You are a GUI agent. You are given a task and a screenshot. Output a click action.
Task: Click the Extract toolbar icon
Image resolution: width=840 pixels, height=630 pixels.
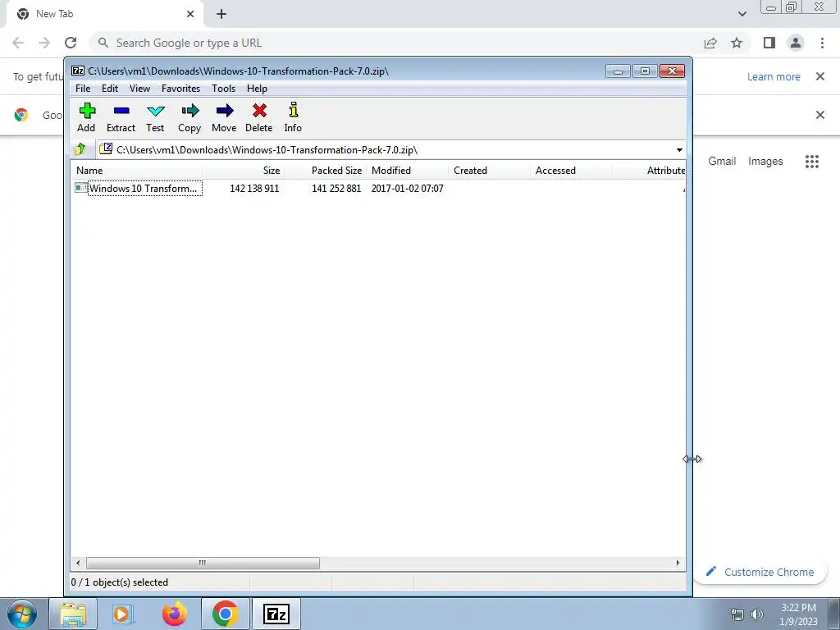click(x=121, y=117)
